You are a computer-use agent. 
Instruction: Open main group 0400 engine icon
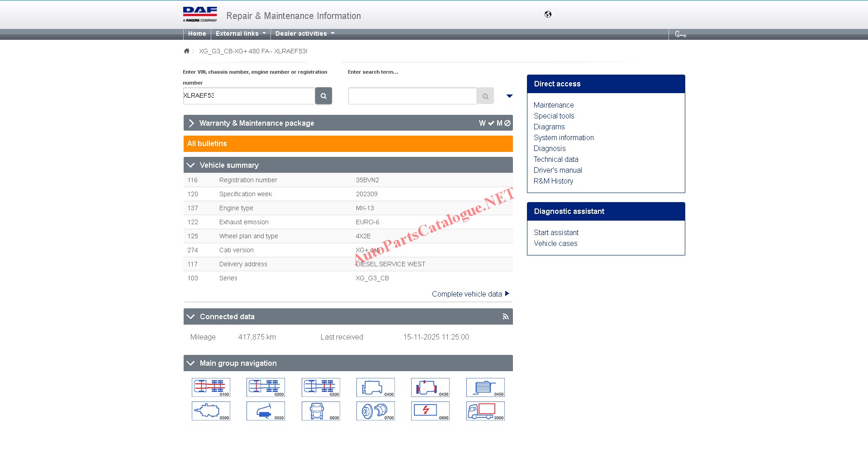pyautogui.click(x=375, y=387)
